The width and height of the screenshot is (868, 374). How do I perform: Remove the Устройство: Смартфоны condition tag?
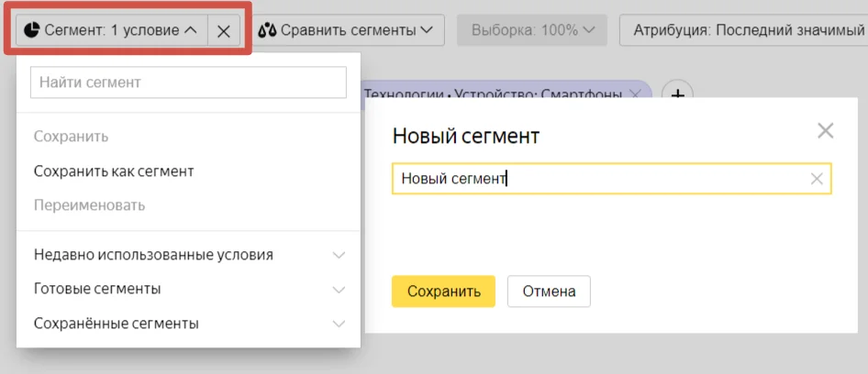point(635,94)
